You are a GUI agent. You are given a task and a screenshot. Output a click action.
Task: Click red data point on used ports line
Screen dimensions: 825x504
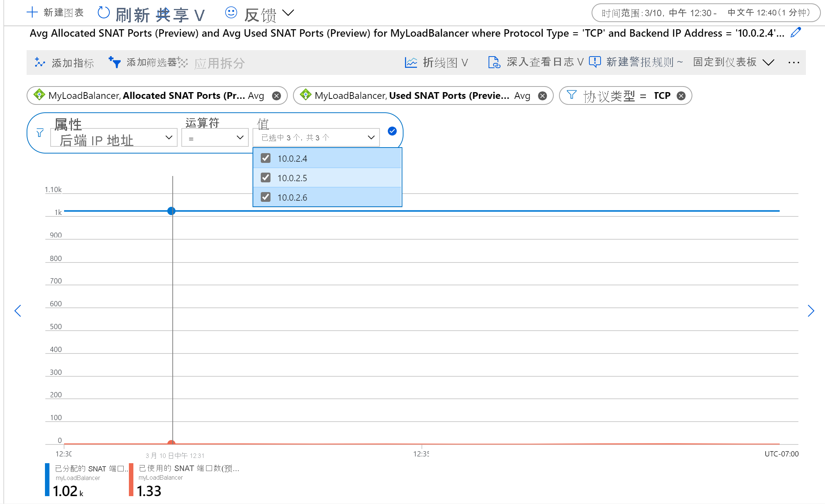pos(172,443)
